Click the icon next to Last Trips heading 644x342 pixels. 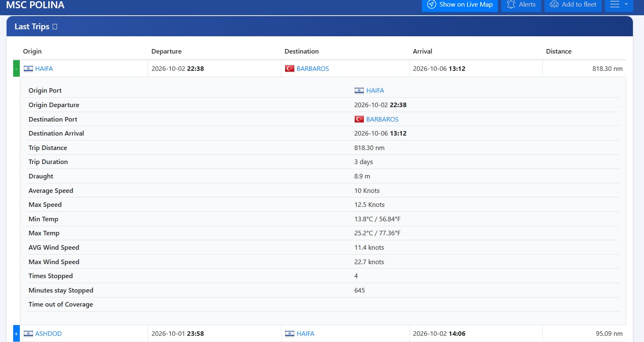click(x=55, y=27)
